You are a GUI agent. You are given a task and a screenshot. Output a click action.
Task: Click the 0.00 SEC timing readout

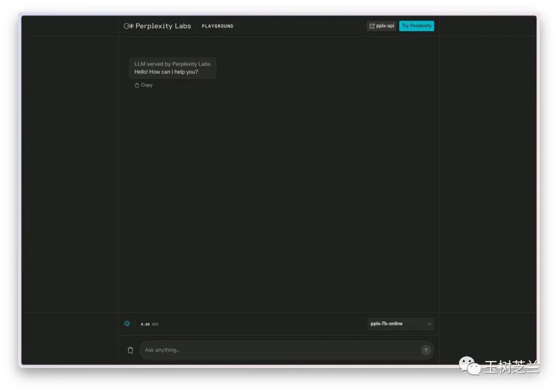pyautogui.click(x=149, y=324)
